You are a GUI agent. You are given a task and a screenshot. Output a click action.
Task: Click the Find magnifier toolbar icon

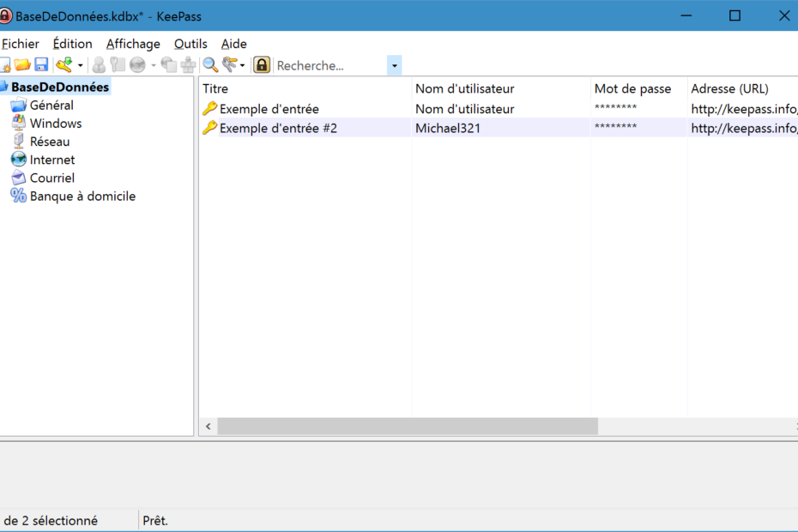tap(210, 65)
